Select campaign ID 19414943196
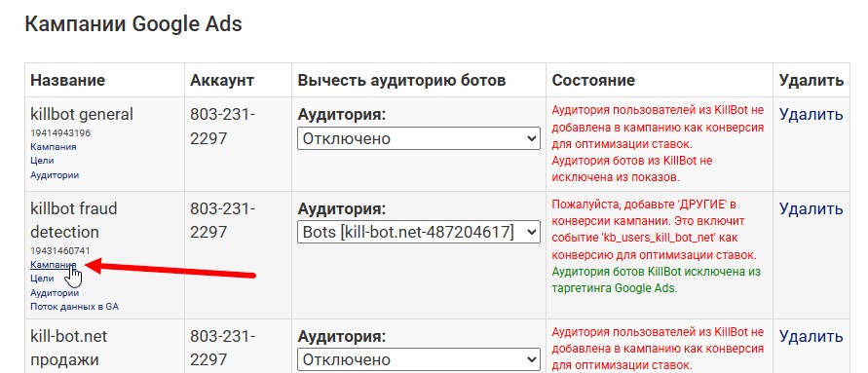 60,132
